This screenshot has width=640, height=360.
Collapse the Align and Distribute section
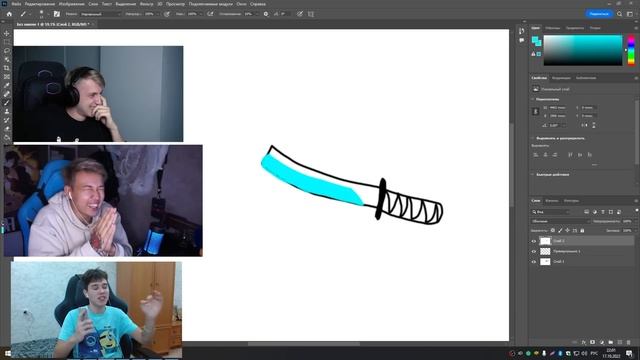pos(533,138)
